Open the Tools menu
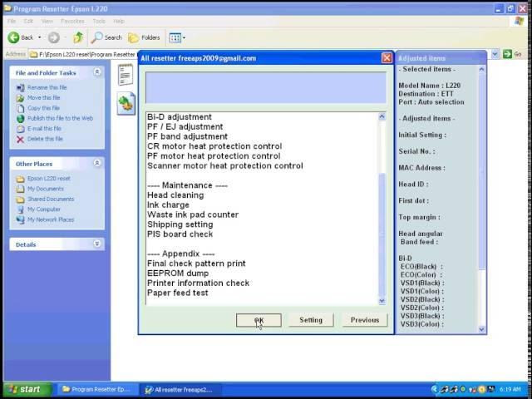 click(x=99, y=21)
